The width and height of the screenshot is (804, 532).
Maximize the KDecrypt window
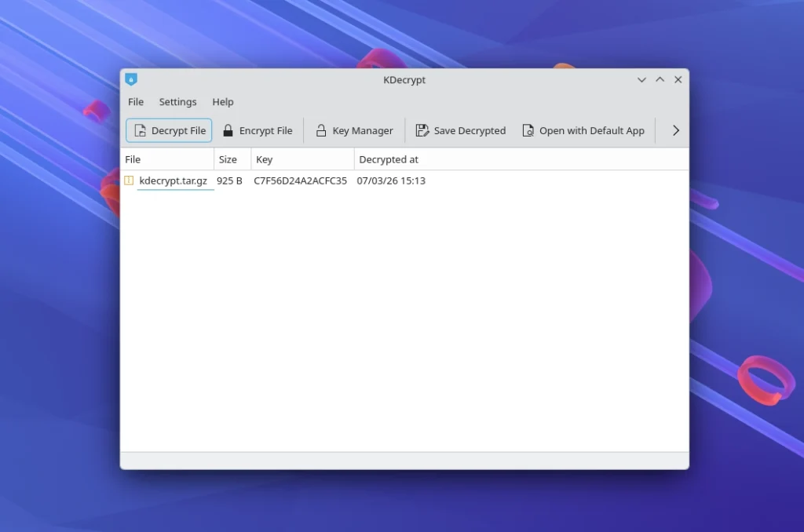[x=660, y=80]
